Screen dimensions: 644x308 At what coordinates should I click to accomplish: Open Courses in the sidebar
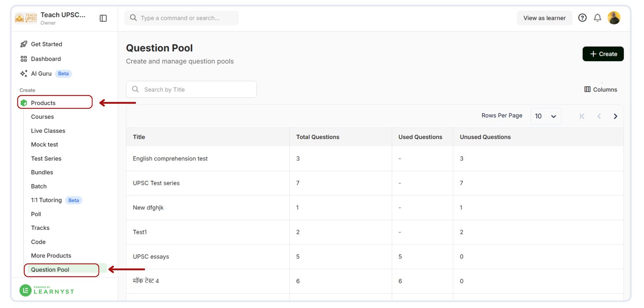click(x=42, y=117)
